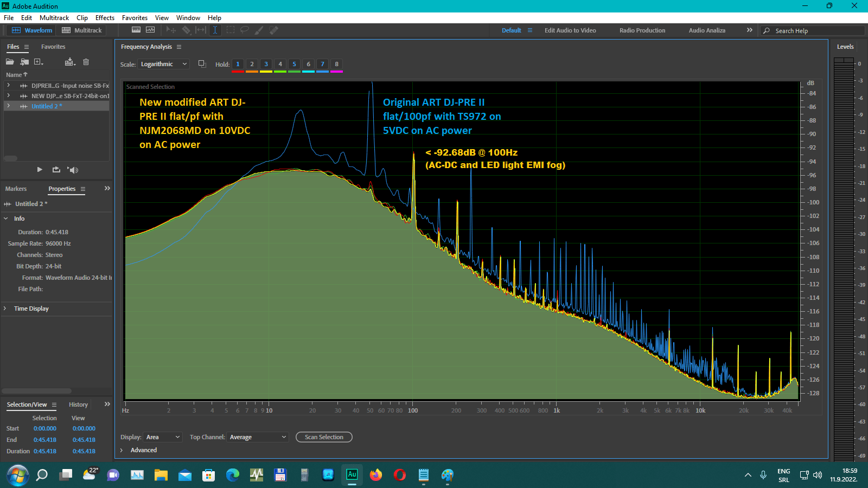Open the Display Area dropdown

pyautogui.click(x=163, y=437)
